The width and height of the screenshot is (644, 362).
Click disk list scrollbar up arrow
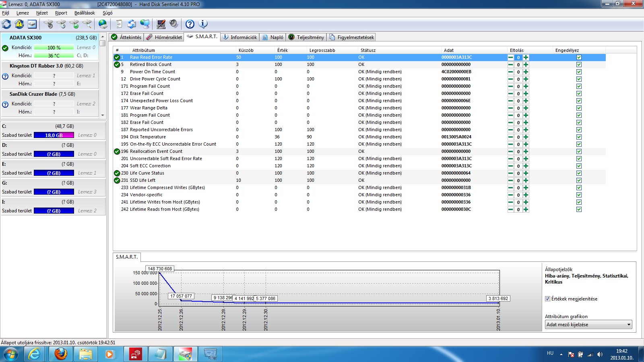103,36
